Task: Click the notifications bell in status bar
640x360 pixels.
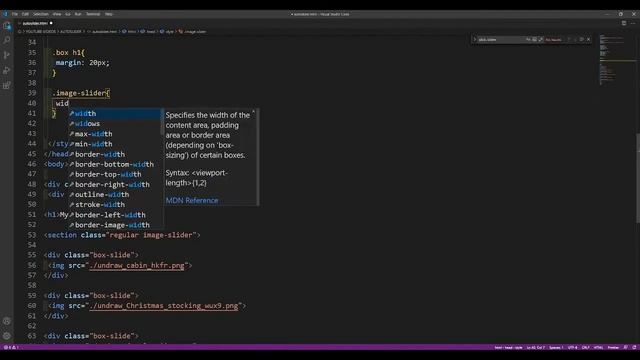Action: 634,347
